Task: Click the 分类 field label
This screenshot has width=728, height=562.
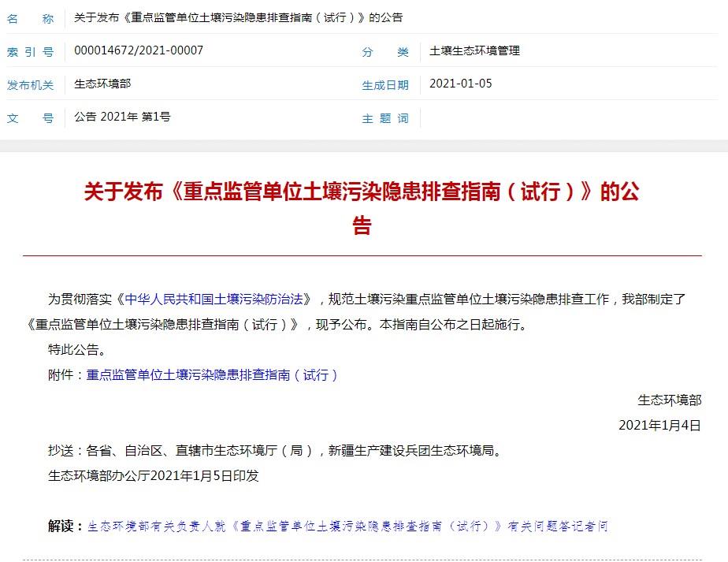Action: click(385, 52)
